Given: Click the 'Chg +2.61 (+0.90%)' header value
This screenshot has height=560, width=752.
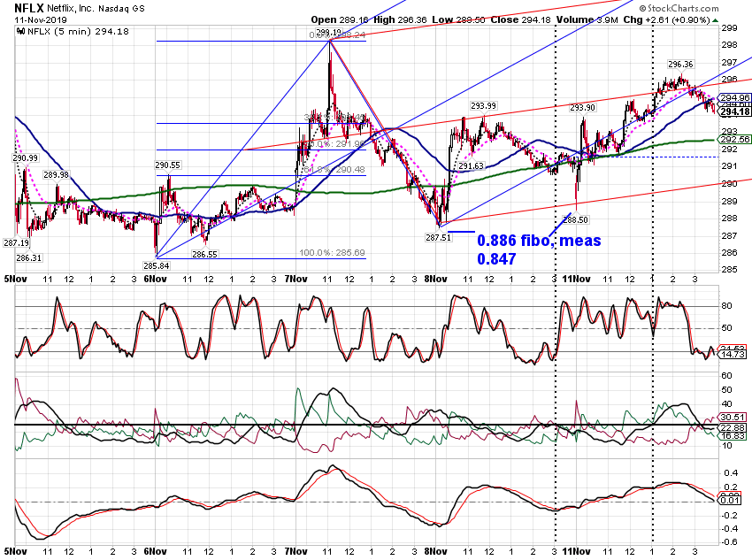Looking at the screenshot, I should [666, 19].
